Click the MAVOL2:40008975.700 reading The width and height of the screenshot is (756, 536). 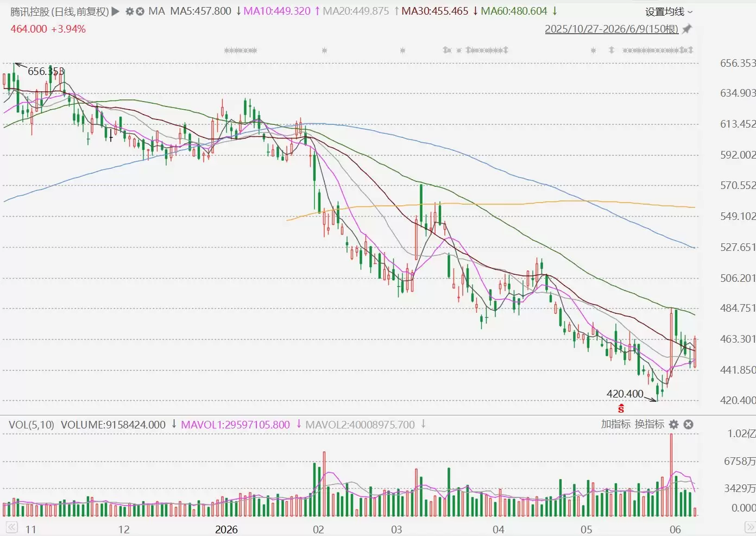tap(360, 425)
